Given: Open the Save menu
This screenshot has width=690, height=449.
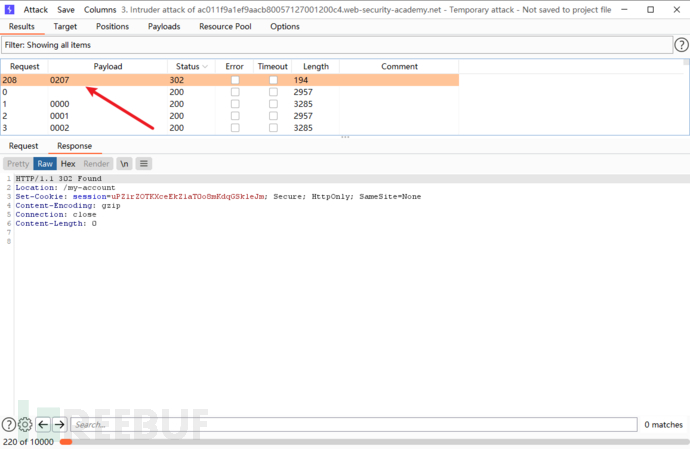Looking at the screenshot, I should (66, 10).
